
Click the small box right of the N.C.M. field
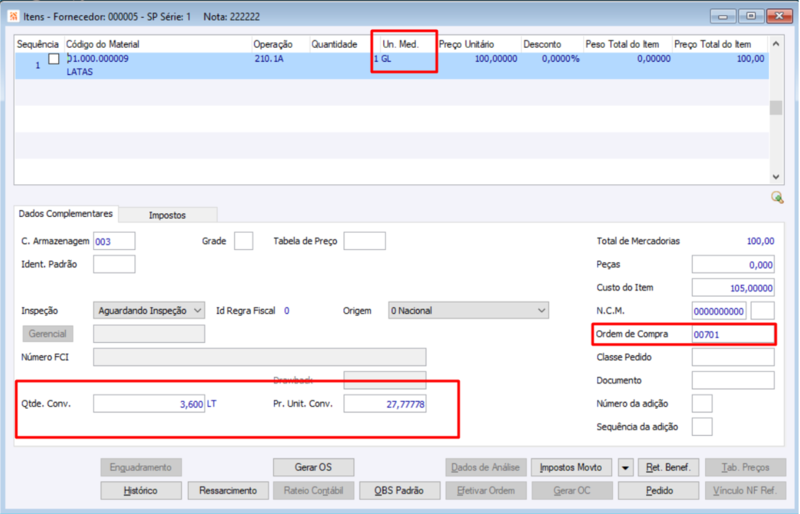pyautogui.click(x=763, y=311)
